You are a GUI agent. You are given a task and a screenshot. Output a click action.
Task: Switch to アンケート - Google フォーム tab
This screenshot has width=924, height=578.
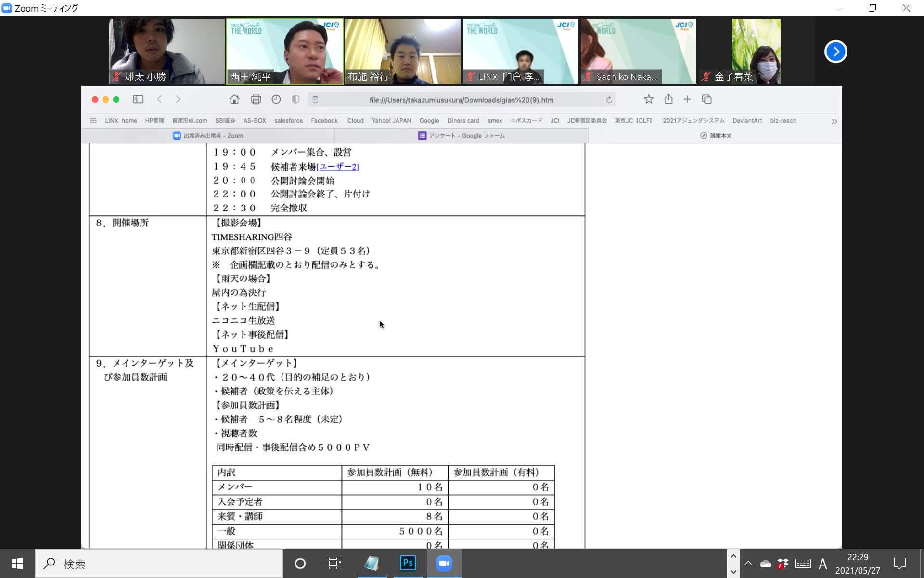(461, 136)
